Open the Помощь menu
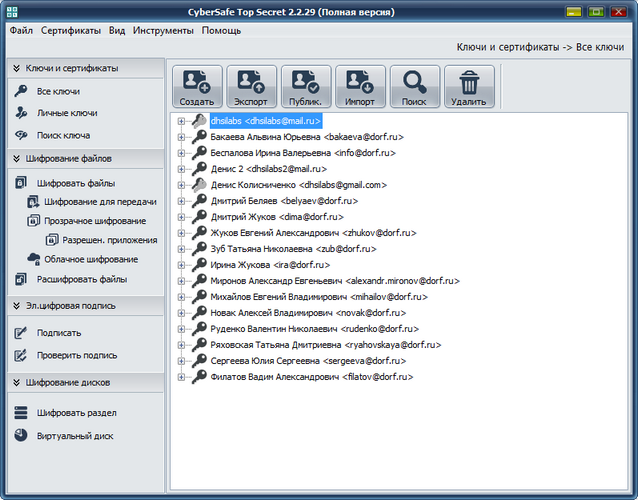Viewport: 638px width, 500px height. [x=221, y=31]
